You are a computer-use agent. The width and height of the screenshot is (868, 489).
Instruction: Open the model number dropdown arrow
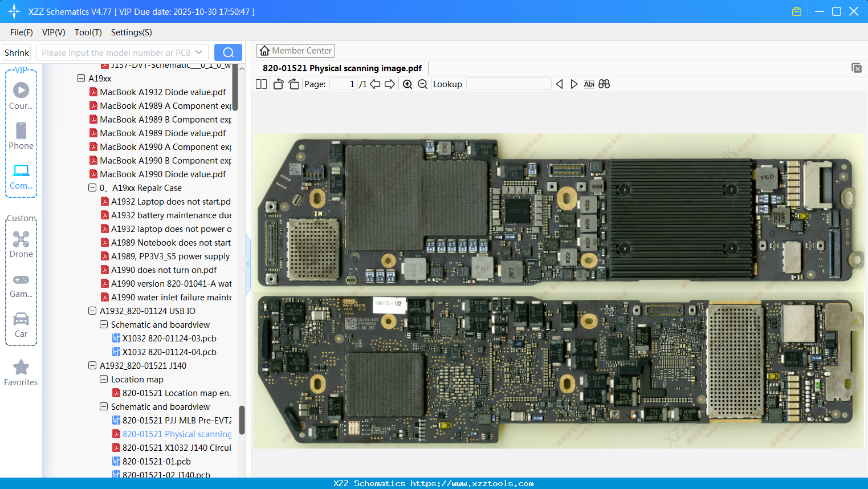(x=199, y=52)
